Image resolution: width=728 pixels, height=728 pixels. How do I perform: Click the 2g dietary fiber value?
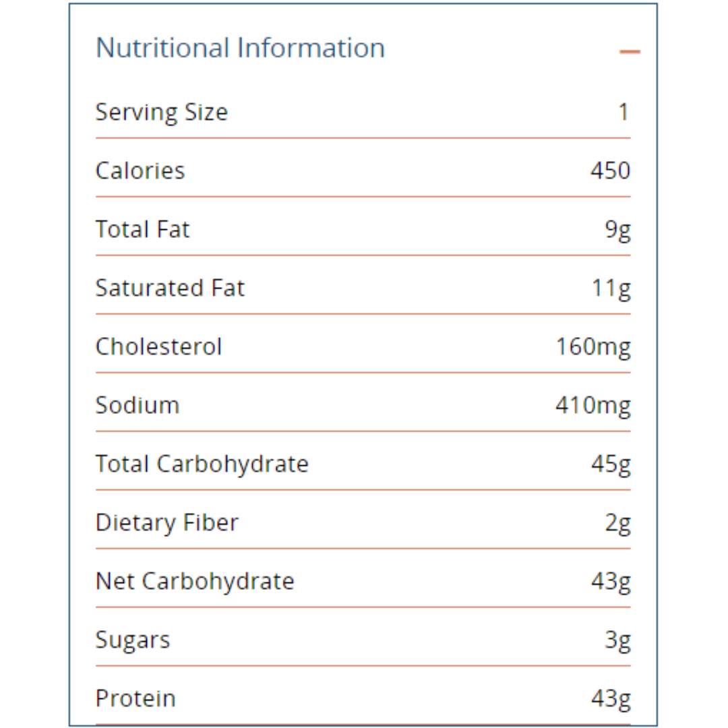point(617,522)
